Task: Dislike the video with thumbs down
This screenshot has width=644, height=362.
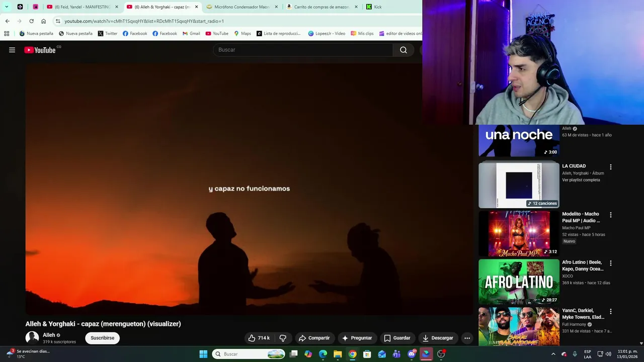Action: (x=283, y=338)
